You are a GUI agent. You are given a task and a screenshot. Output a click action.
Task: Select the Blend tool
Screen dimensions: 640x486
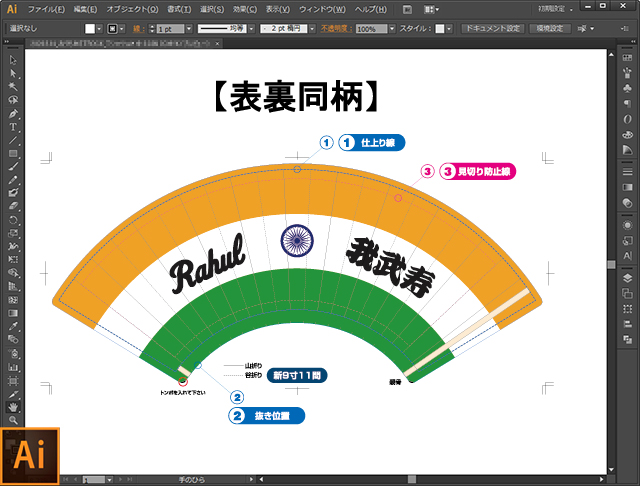[13, 340]
